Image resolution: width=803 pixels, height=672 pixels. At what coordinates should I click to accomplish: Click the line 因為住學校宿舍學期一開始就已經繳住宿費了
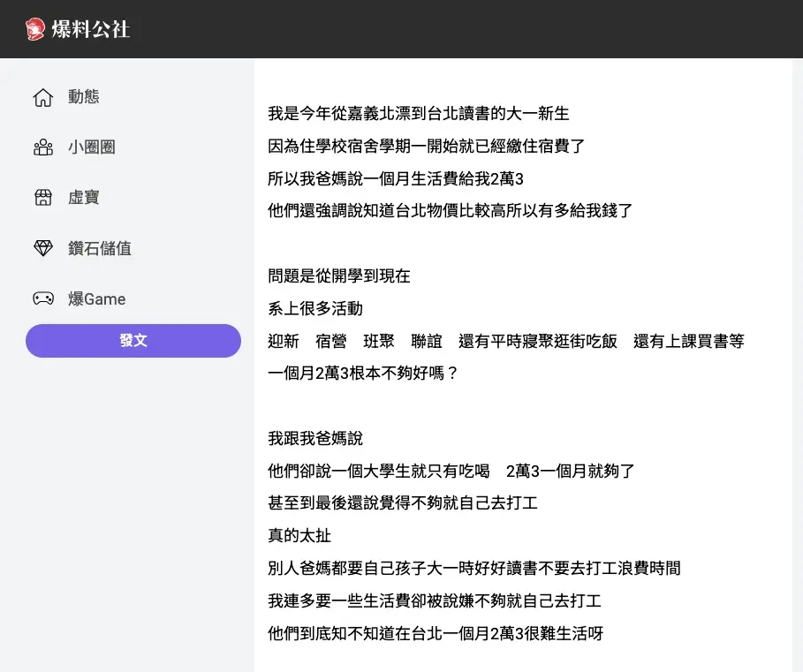coord(426,147)
